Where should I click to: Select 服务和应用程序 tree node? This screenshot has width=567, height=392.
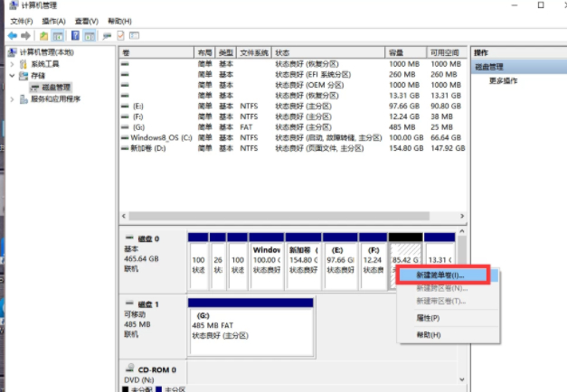pyautogui.click(x=55, y=99)
